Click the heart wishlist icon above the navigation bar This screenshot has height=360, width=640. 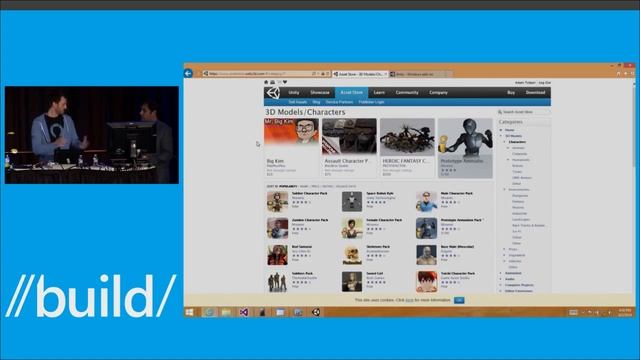pos(285,82)
